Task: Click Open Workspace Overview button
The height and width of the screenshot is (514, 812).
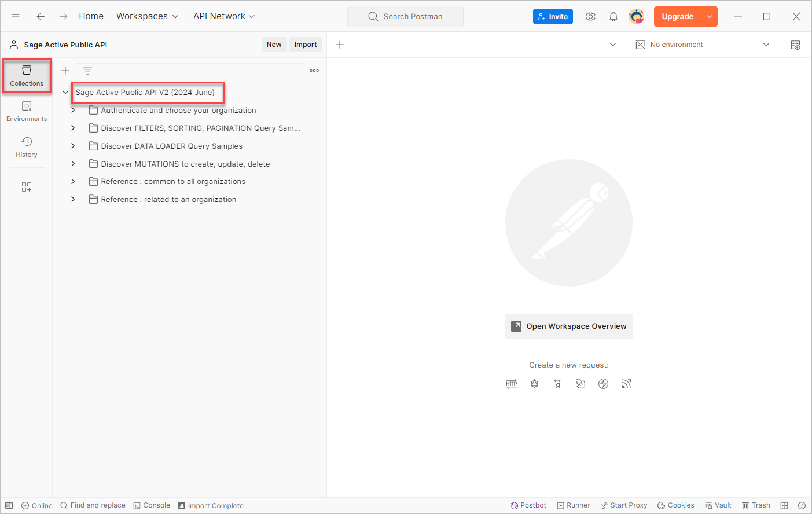Action: (x=569, y=326)
